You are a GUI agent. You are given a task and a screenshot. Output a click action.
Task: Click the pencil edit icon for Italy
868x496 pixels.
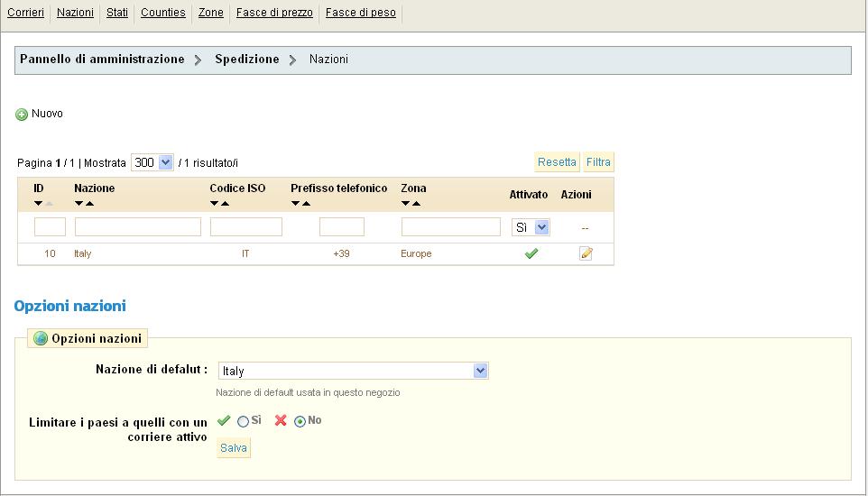[586, 253]
